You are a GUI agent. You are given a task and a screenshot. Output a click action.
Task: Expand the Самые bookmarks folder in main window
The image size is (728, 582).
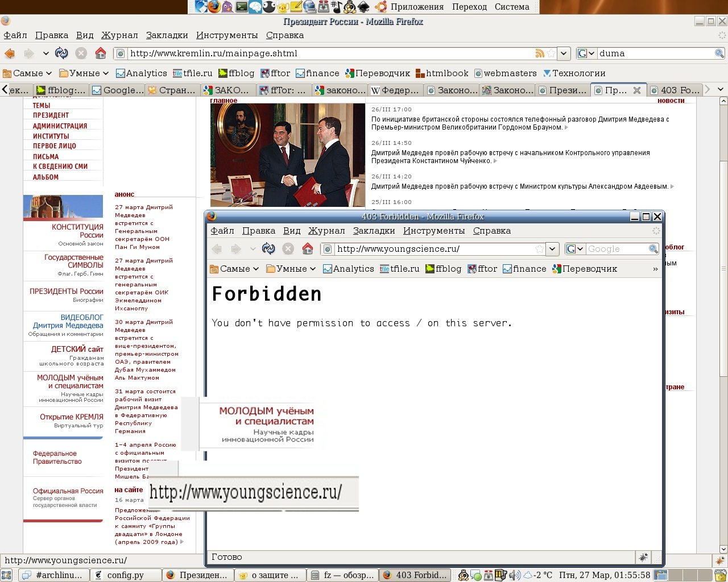[27, 73]
